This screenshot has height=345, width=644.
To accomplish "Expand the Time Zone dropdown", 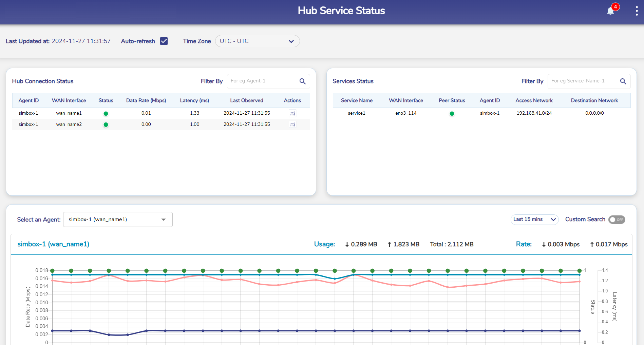I will 257,41.
